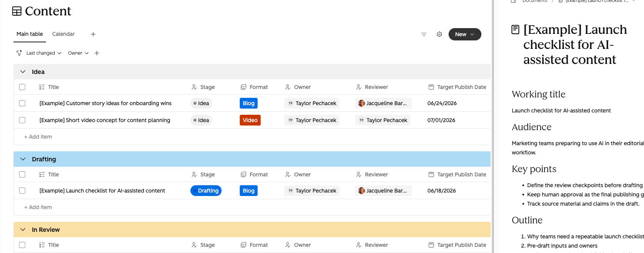Viewport: 644px width, 253px height.
Task: Click the Outline heading in document
Action: [527, 220]
